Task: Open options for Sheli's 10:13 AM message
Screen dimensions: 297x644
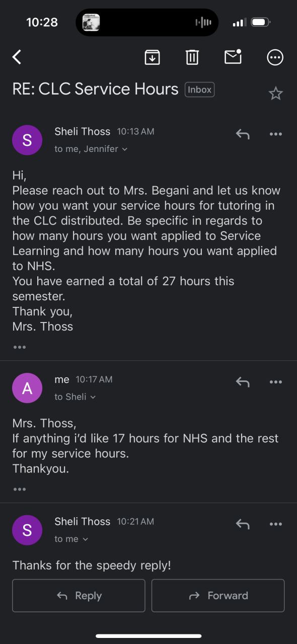Action: (x=276, y=134)
